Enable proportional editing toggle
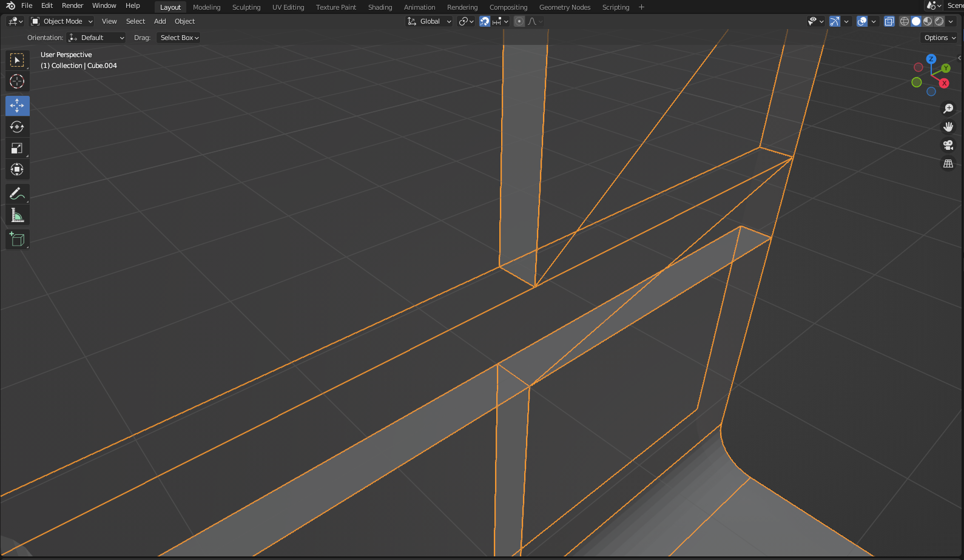This screenshot has width=964, height=560. 519,21
